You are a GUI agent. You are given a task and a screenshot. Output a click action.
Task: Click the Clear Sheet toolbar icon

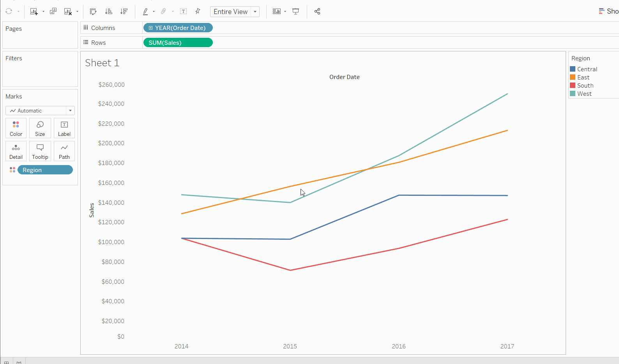(x=68, y=11)
